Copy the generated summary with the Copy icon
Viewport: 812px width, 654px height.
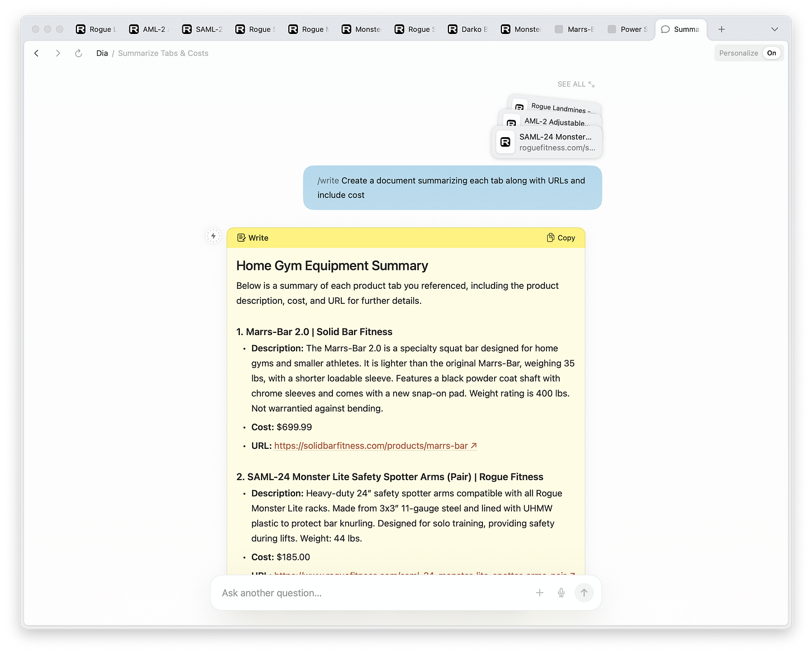(560, 238)
